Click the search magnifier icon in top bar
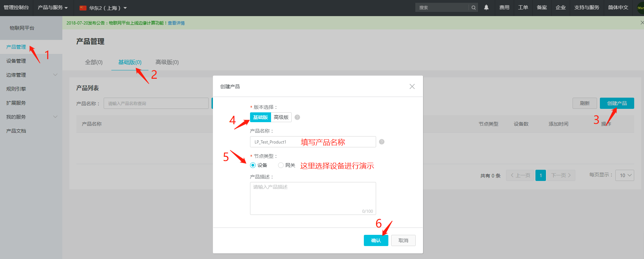This screenshot has width=644, height=259. pyautogui.click(x=473, y=7)
